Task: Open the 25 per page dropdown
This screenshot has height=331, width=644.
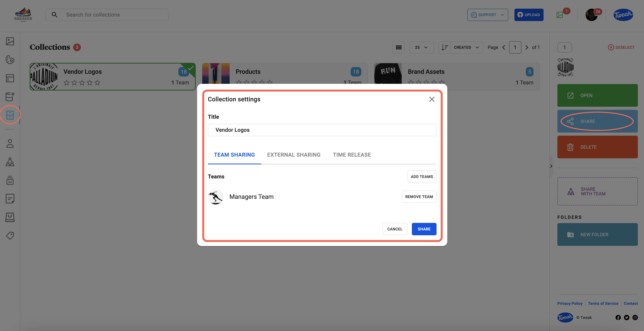Action: [421, 47]
